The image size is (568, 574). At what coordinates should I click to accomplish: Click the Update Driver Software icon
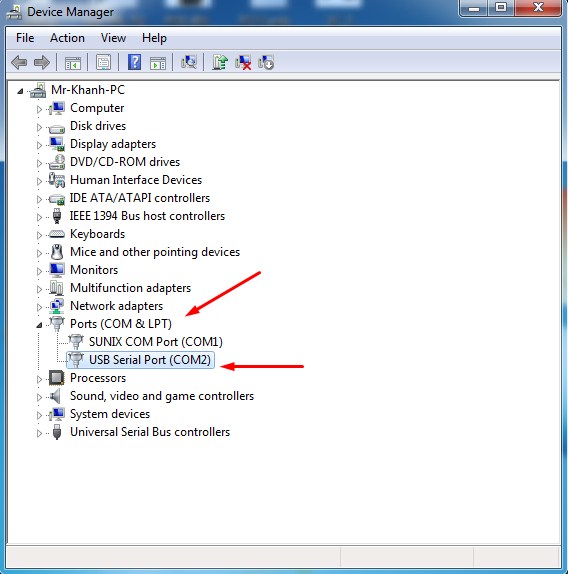click(x=220, y=63)
